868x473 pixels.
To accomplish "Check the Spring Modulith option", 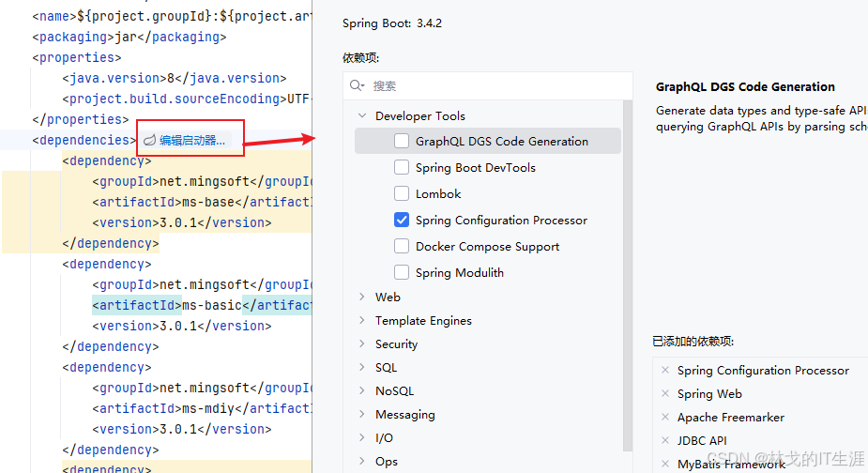I will coord(402,272).
